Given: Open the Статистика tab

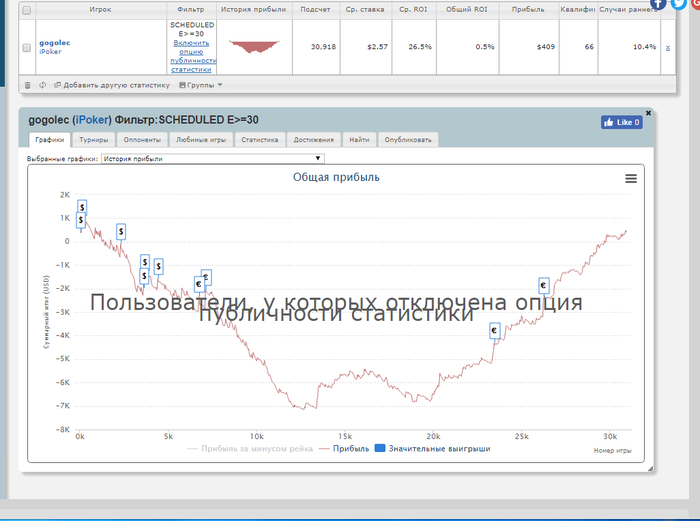Looking at the screenshot, I should pyautogui.click(x=259, y=140).
